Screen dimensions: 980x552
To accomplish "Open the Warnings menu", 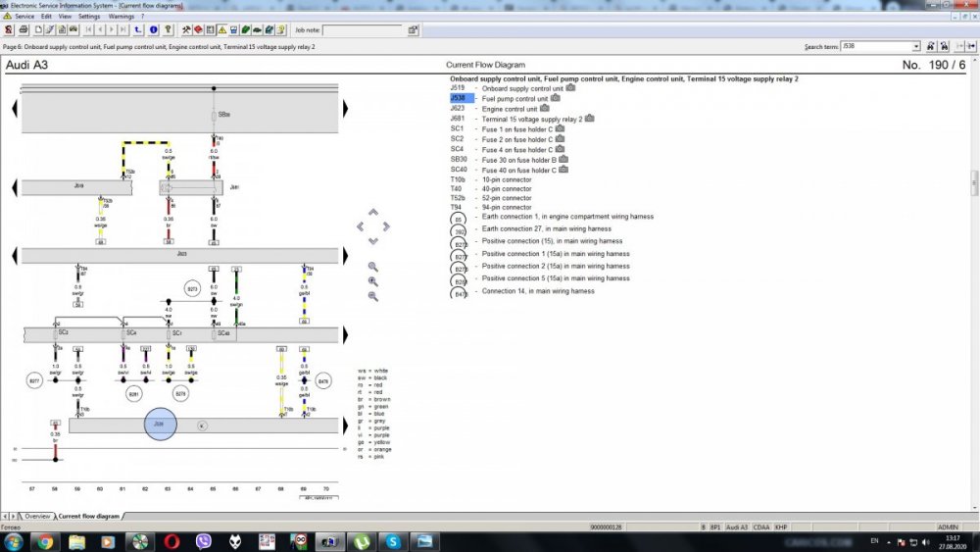I will (122, 17).
